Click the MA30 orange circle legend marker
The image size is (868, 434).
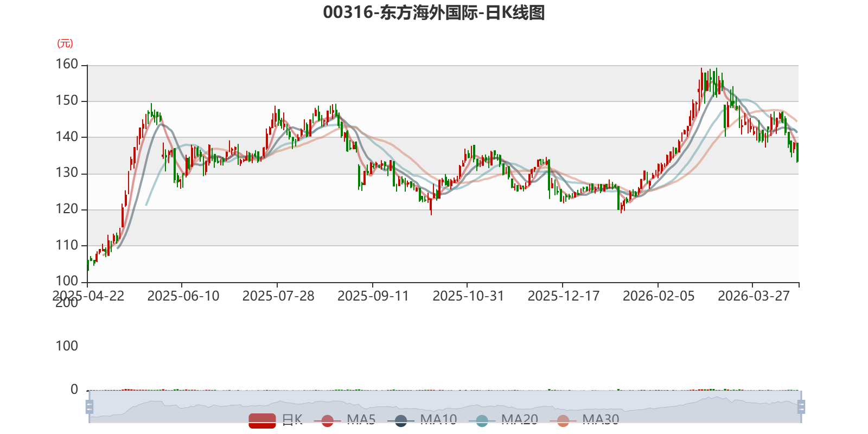coord(563,420)
